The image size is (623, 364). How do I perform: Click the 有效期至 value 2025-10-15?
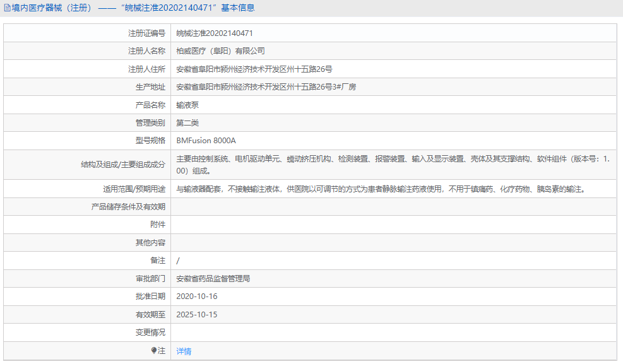[x=198, y=314]
